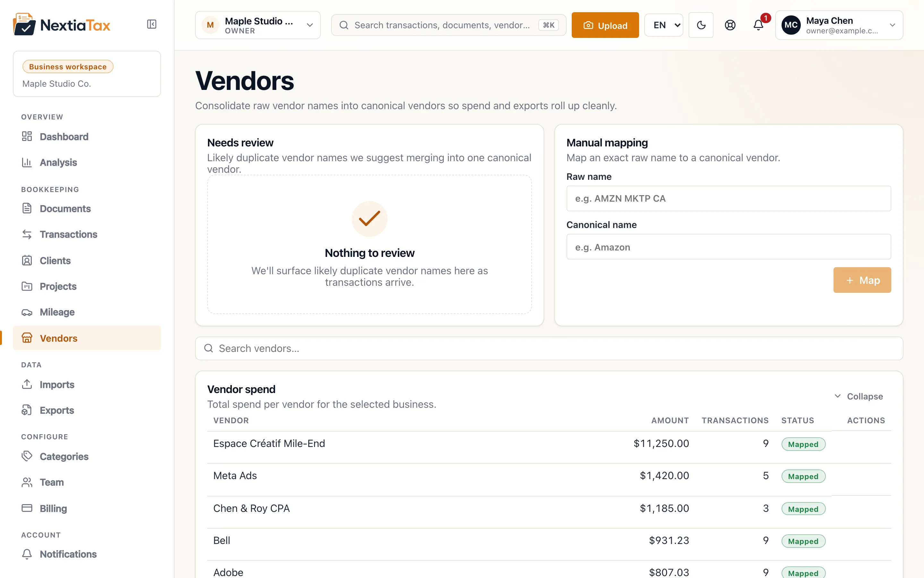
Task: Click Chen & Roy CPA vendor name
Action: pos(251,508)
